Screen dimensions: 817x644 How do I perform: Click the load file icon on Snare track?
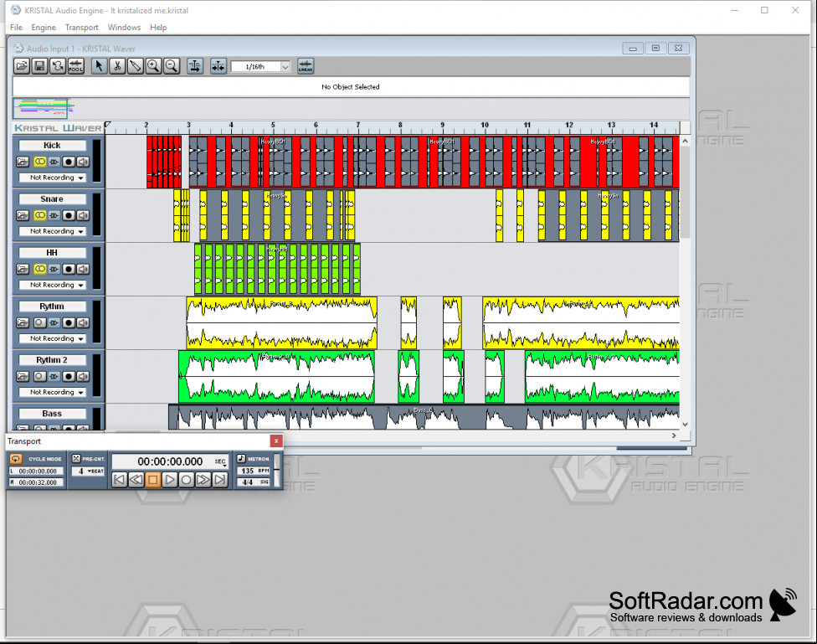[23, 215]
